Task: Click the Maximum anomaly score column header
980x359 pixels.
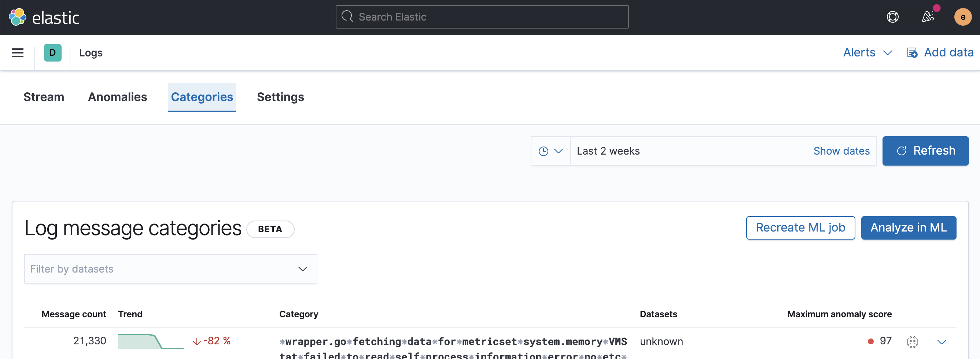Action: pos(839,314)
